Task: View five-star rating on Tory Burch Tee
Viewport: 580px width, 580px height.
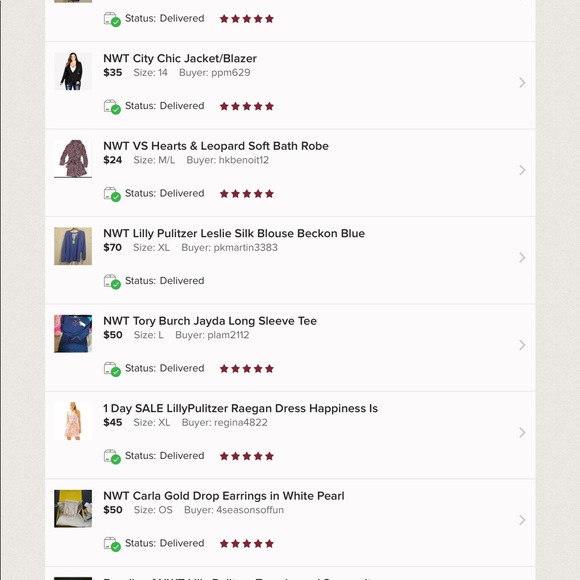Action: (247, 369)
